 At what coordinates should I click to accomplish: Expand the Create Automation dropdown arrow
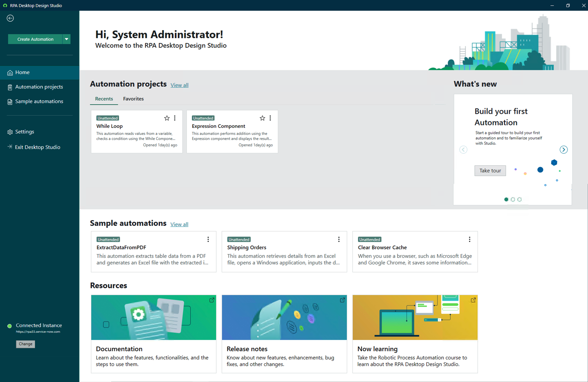(66, 39)
